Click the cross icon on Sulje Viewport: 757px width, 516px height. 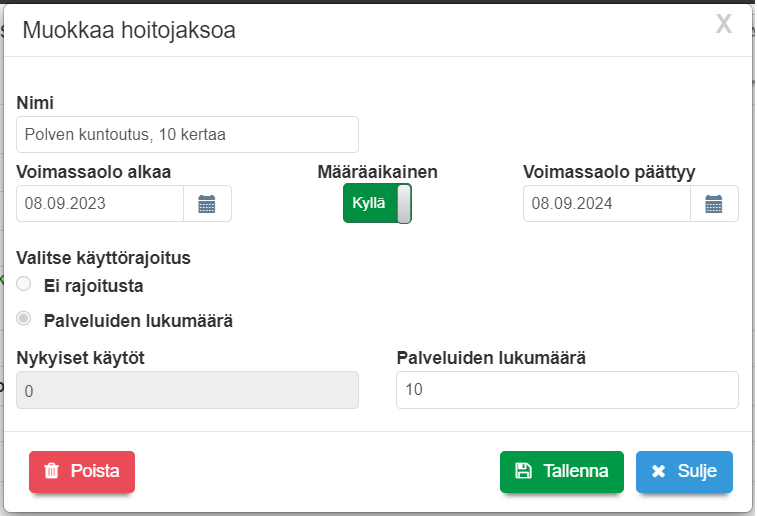658,471
